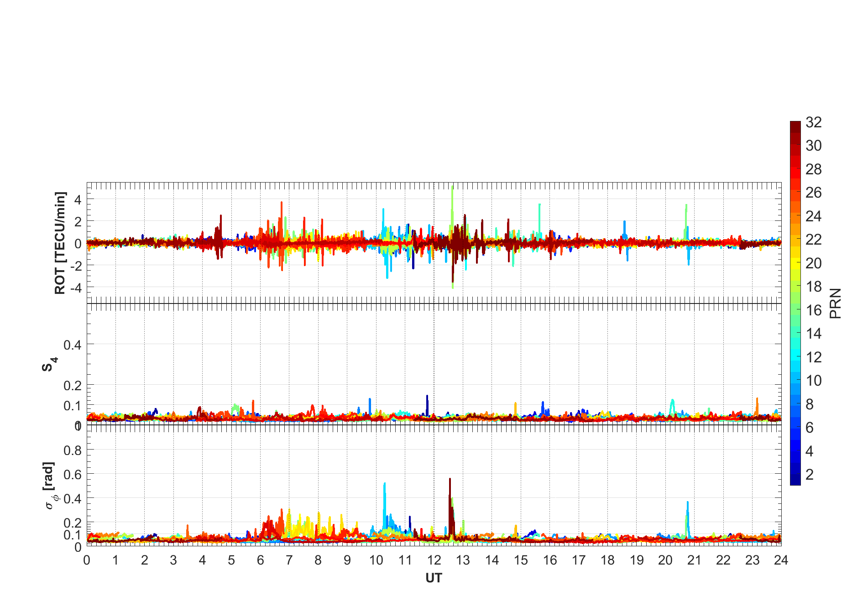This screenshot has width=868, height=607.
Task: Select colorbar tick label 30
Action: 814,146
